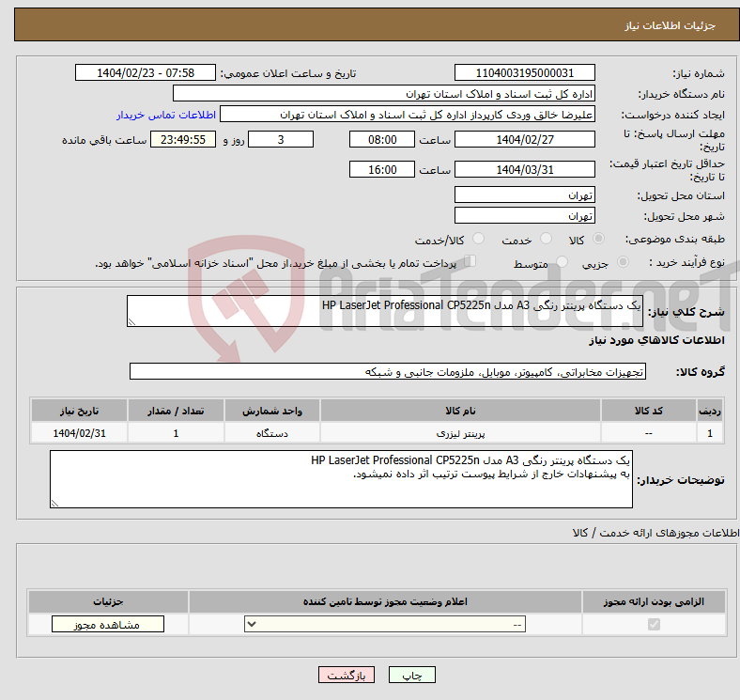Viewport: 740px width, 700px height.
Task: Click the validity time field 16:00
Action: [x=382, y=169]
